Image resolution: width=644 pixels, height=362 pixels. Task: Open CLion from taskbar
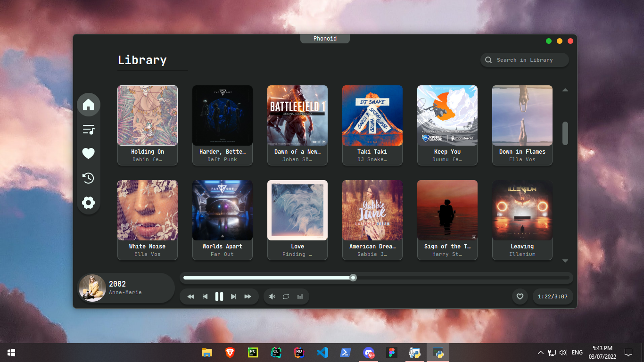(x=276, y=353)
